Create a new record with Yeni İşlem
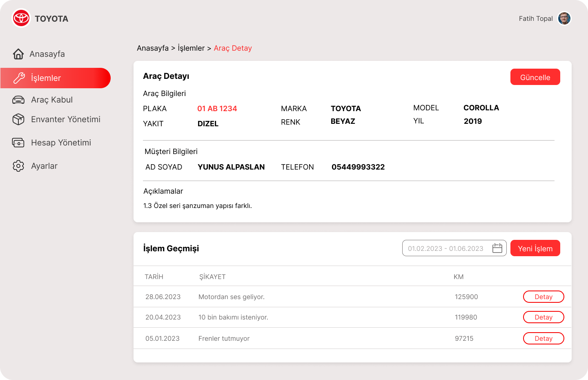This screenshot has width=588, height=380. [x=535, y=248]
